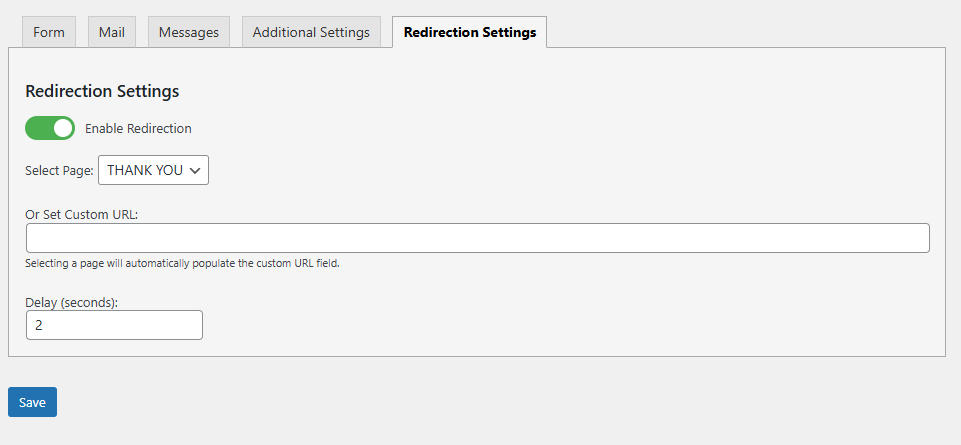Click the helper text below the custom URL field
Image resolution: width=961 pixels, height=445 pixels.
click(x=182, y=264)
